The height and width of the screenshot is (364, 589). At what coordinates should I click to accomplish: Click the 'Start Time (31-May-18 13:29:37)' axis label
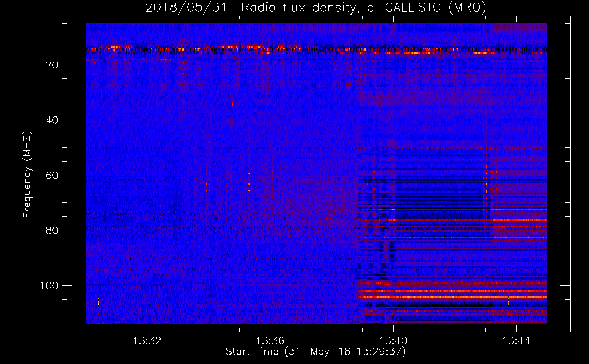pyautogui.click(x=316, y=352)
